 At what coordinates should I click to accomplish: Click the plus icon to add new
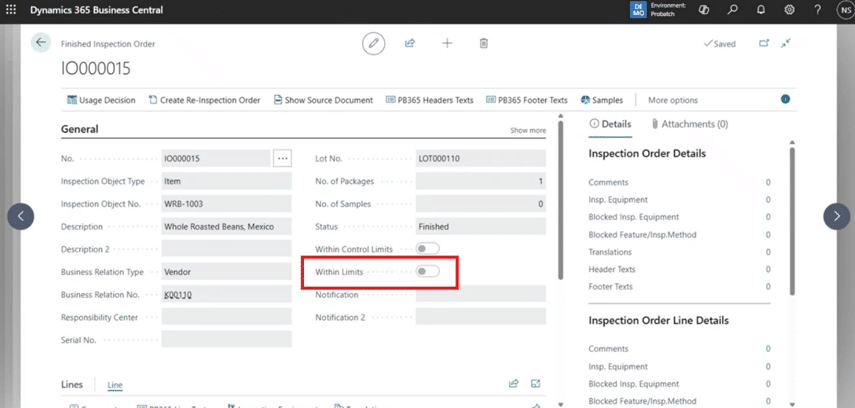click(447, 43)
